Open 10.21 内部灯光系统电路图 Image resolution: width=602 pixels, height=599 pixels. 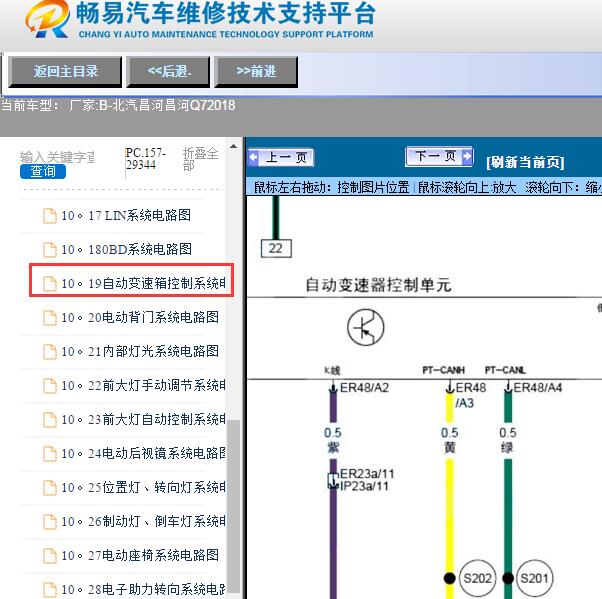[140, 352]
